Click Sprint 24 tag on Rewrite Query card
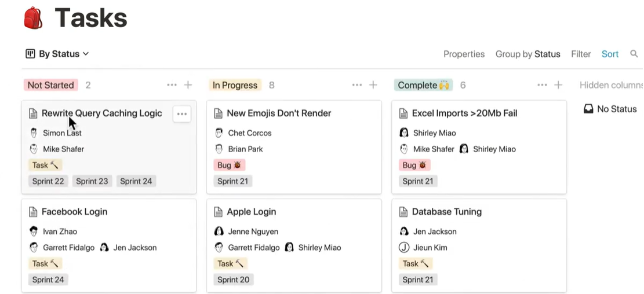Viewport: 644px width, 294px height. [136, 181]
